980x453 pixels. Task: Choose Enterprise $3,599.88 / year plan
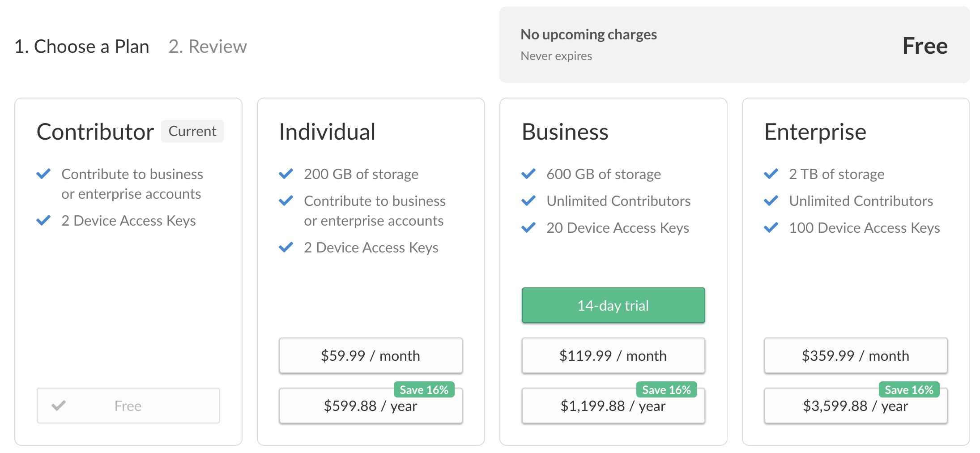tap(856, 406)
